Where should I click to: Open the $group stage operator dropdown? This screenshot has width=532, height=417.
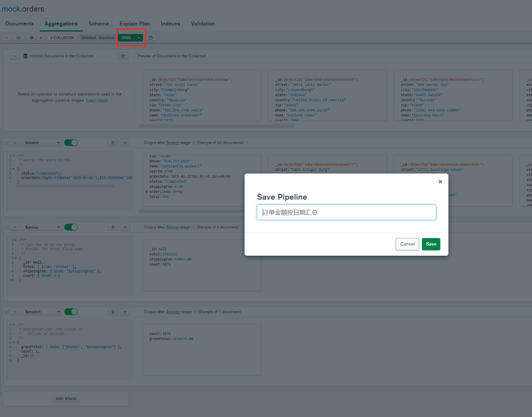pyautogui.click(x=42, y=227)
